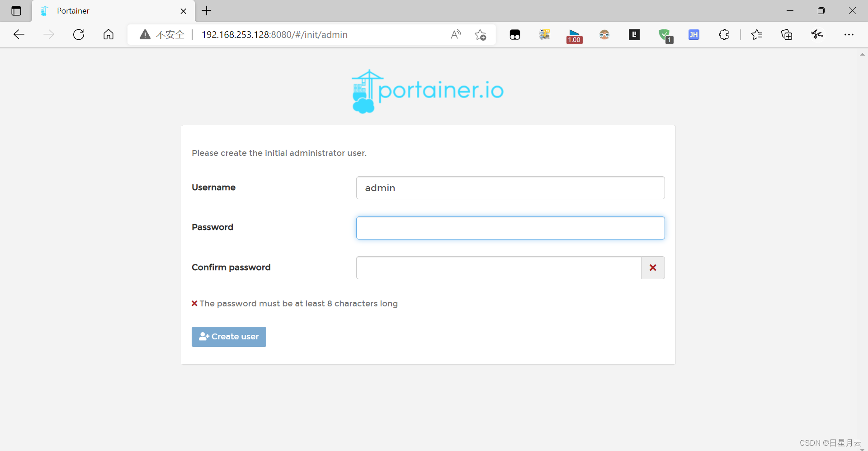The height and width of the screenshot is (451, 868).
Task: Click the Home button in toolbar
Action: coord(108,34)
